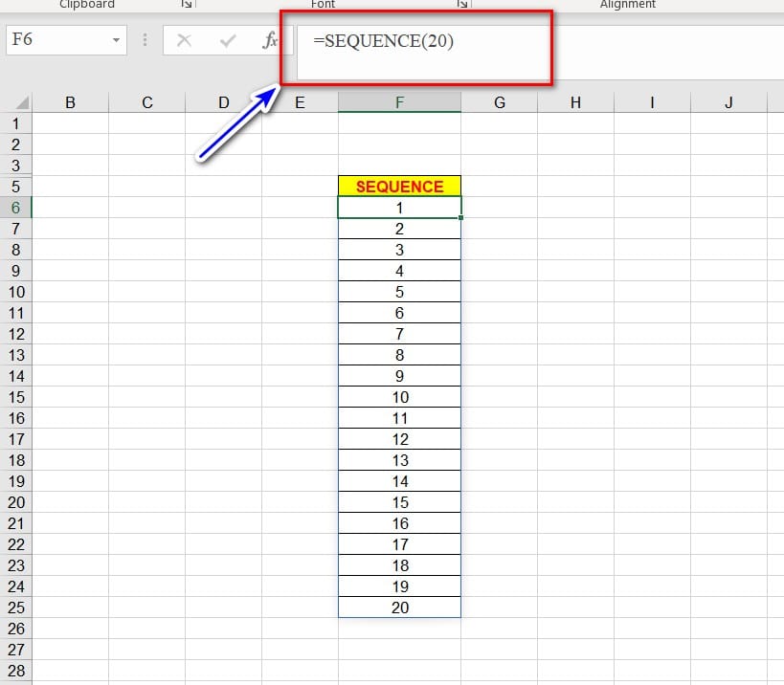The height and width of the screenshot is (685, 784).
Task: Click the Select All corner triangle
Action: pos(21,103)
